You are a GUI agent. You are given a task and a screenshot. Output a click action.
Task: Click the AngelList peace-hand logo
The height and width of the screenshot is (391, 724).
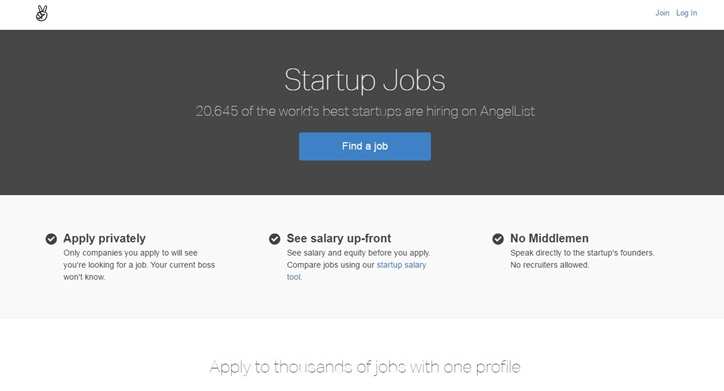tap(42, 13)
